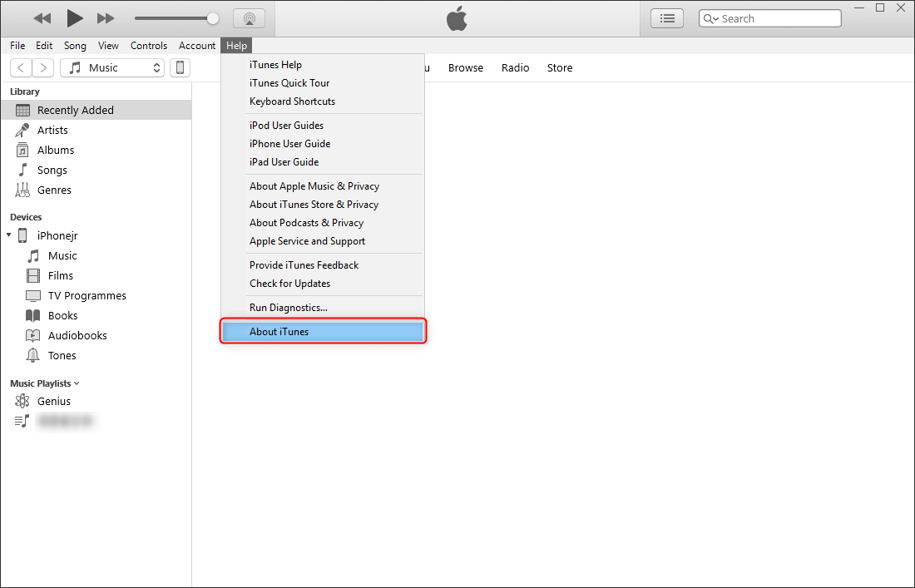Select Genius atom icon
The image size is (915, 588).
[x=22, y=401]
